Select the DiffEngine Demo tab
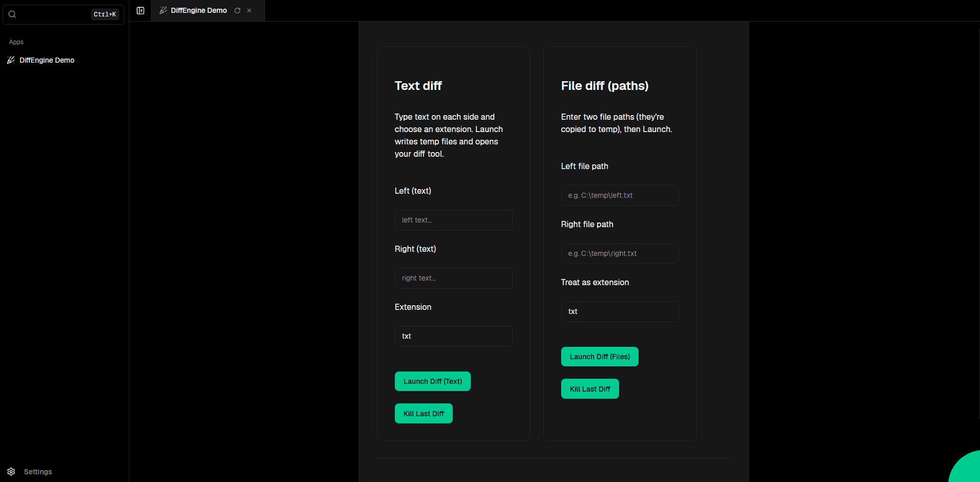Viewport: 980px width, 482px height. [x=199, y=11]
